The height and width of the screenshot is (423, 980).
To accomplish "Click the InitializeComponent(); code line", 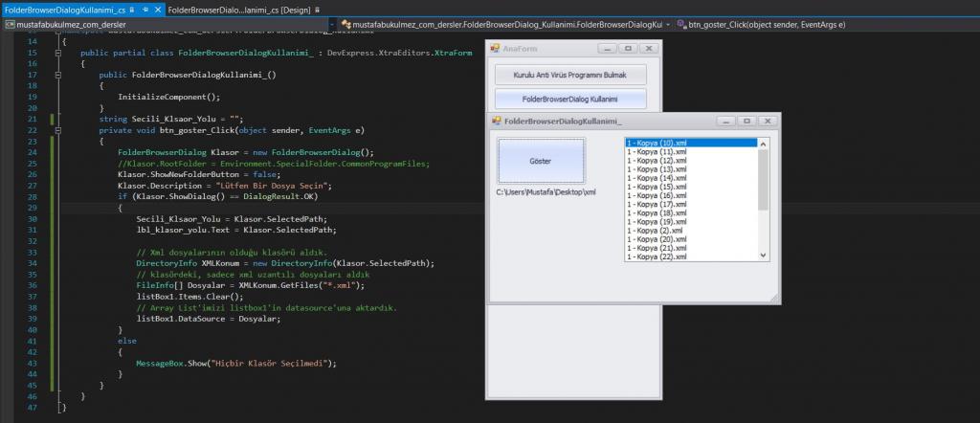I will pyautogui.click(x=168, y=97).
